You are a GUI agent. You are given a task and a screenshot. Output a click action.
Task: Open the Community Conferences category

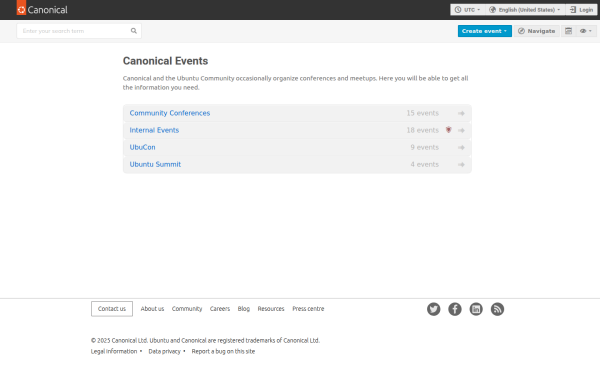(x=170, y=113)
